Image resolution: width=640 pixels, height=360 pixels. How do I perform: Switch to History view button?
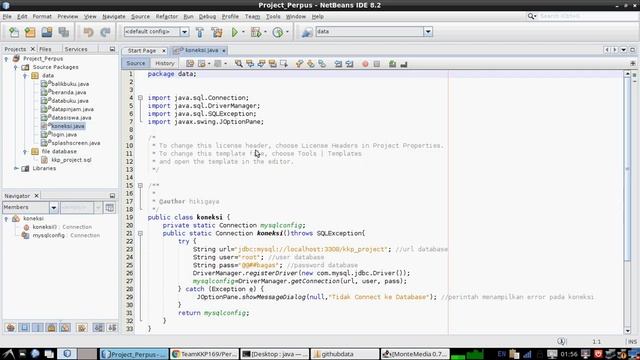pos(165,63)
